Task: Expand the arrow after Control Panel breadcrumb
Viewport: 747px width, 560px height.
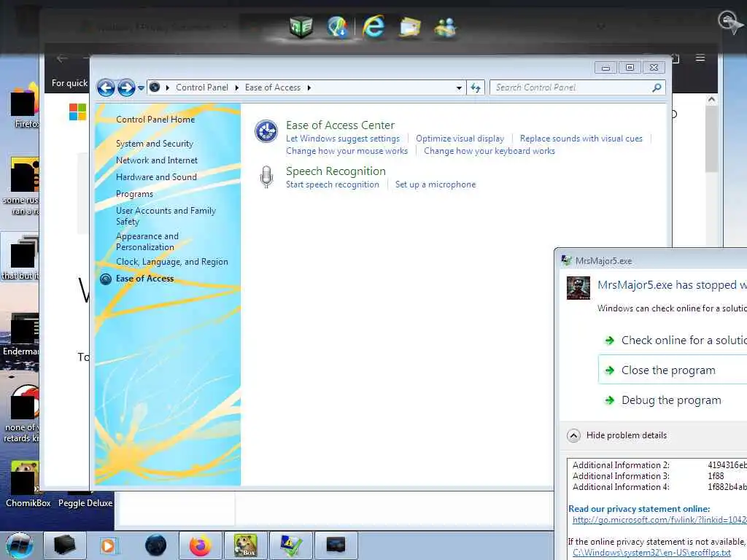Action: pyautogui.click(x=237, y=87)
